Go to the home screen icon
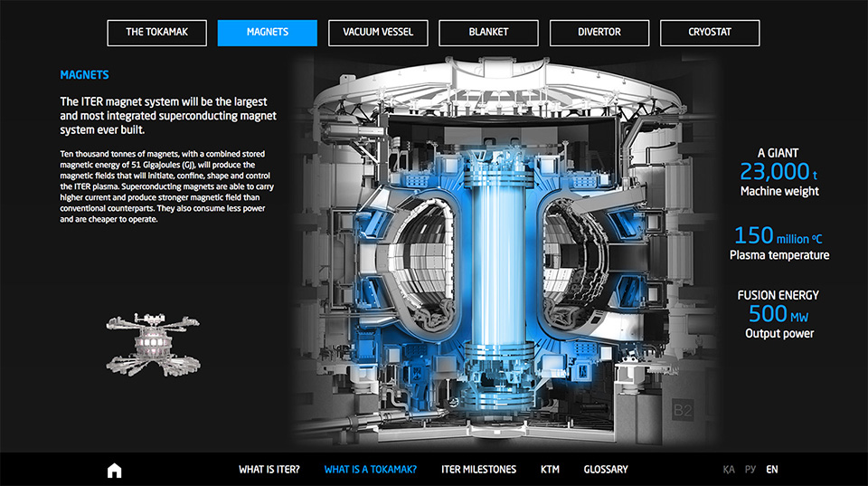Screen dimensions: 868x486 point(114,470)
